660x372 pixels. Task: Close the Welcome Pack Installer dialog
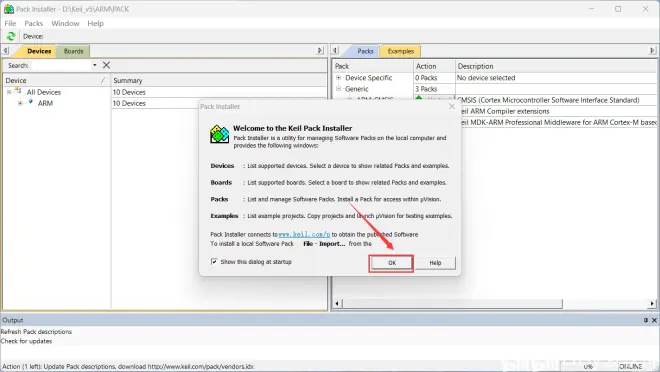point(452,106)
